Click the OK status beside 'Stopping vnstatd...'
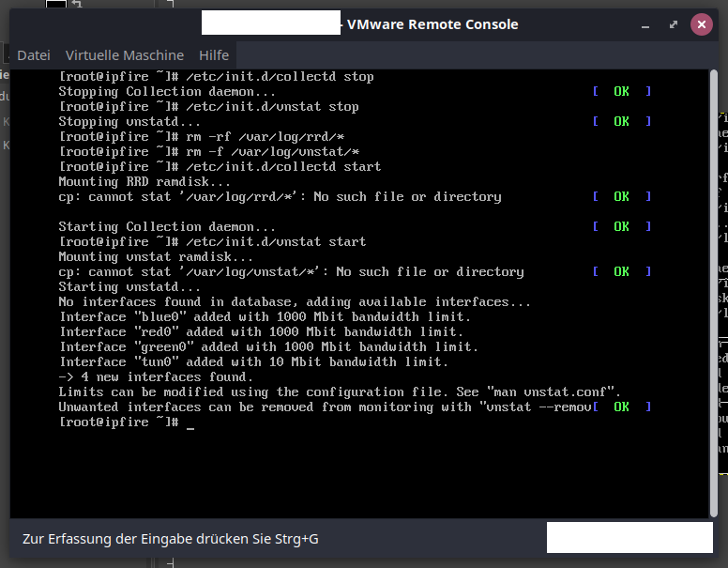The height and width of the screenshot is (568, 728). coord(621,122)
